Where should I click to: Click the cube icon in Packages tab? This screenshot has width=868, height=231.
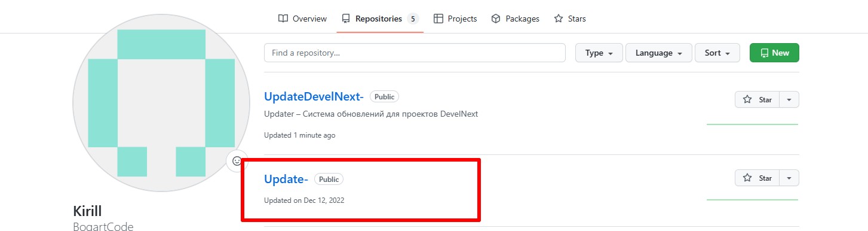point(496,19)
